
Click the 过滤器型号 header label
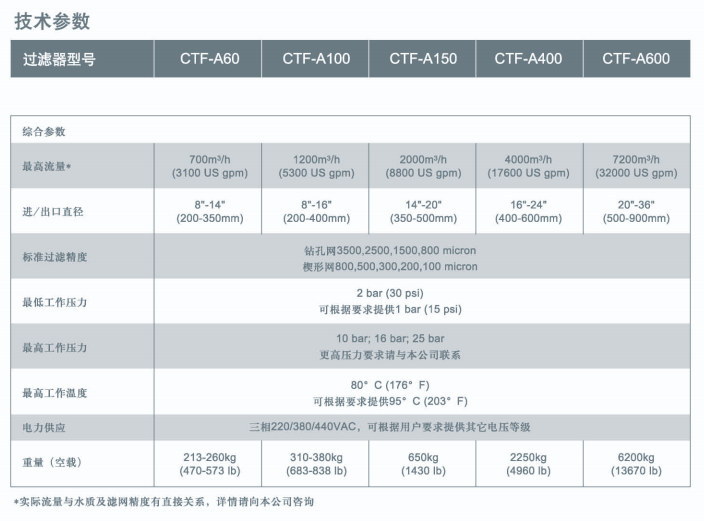click(60, 59)
